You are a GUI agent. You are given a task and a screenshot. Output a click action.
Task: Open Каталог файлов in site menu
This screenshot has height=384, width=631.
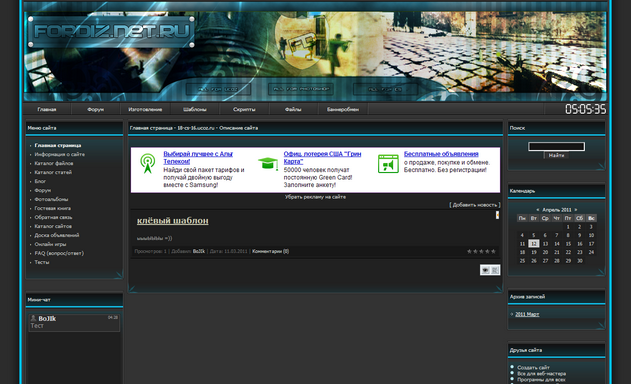coord(54,163)
